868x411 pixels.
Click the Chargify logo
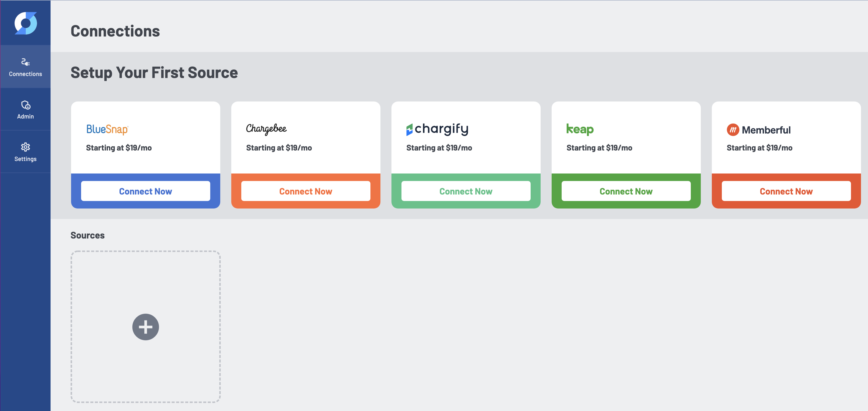point(437,129)
